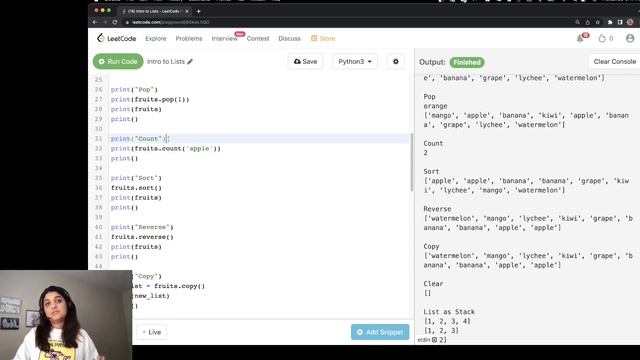
Task: Clear Console output
Action: click(x=614, y=62)
